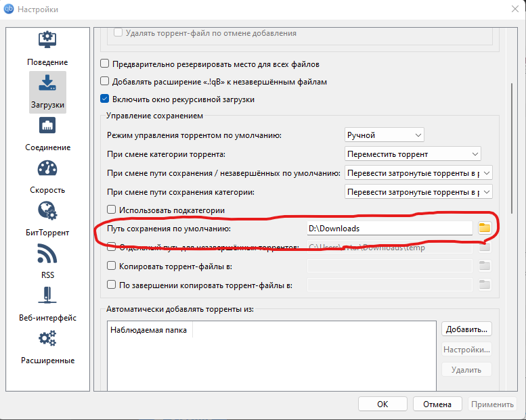Select the Загрузки download icon
Image resolution: width=526 pixels, height=420 pixels.
pos(47,83)
